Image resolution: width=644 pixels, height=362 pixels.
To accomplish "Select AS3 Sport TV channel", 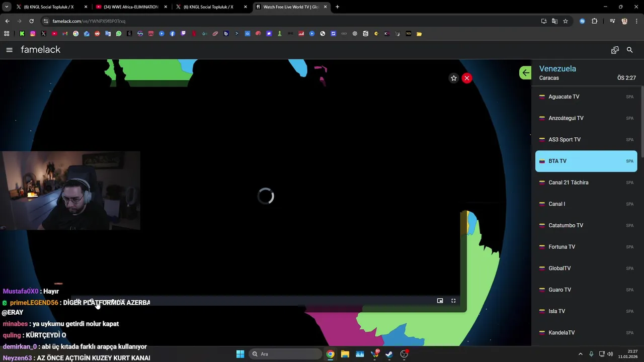I will pyautogui.click(x=586, y=140).
